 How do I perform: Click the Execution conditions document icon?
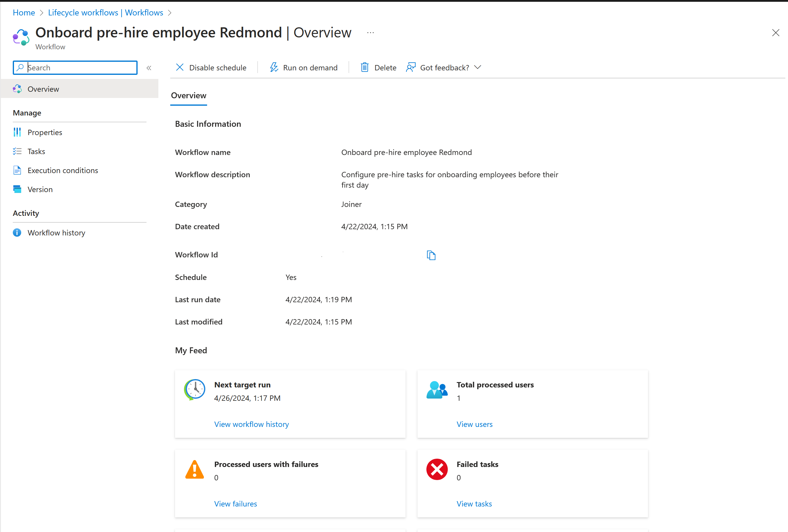17,170
